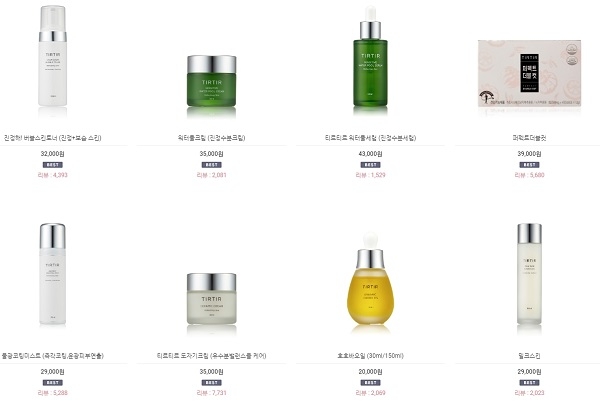Click the BEST badge under the 39,000원 price
Screen dimensions: 600x401
[529, 165]
